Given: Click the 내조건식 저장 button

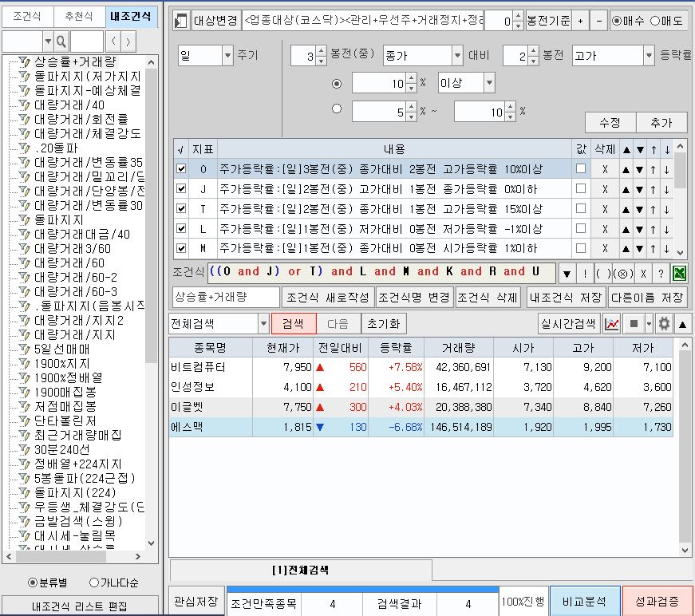Looking at the screenshot, I should [x=565, y=298].
